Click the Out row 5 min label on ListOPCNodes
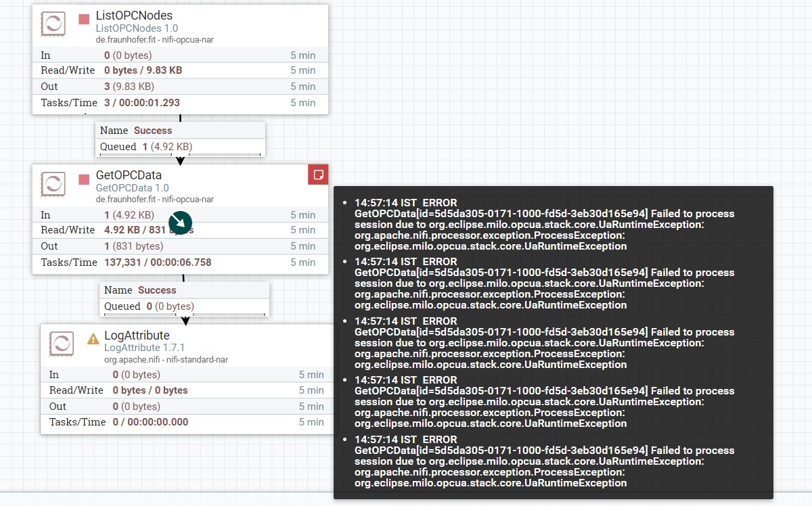 pyautogui.click(x=303, y=86)
